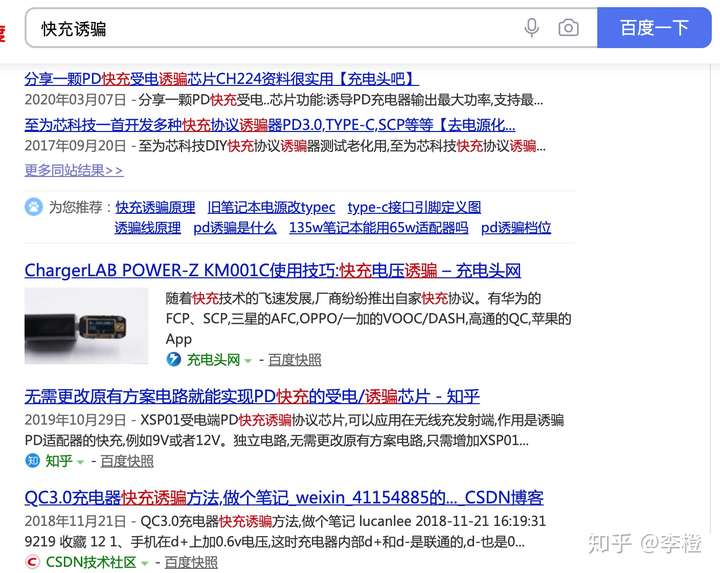720x573 pixels.
Task: Open ChargerLAB POWER-Z KM001C result title
Action: pyautogui.click(x=273, y=270)
